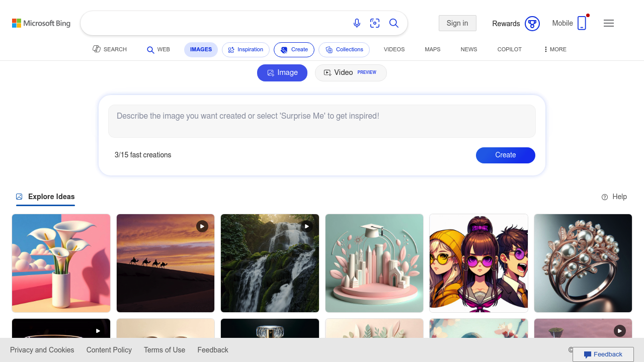Click the Microsoft Bing logo
644x362 pixels.
point(41,23)
